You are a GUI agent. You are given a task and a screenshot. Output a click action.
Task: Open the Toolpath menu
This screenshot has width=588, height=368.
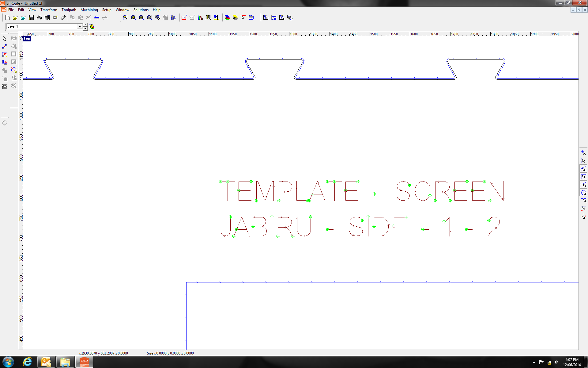(69, 10)
